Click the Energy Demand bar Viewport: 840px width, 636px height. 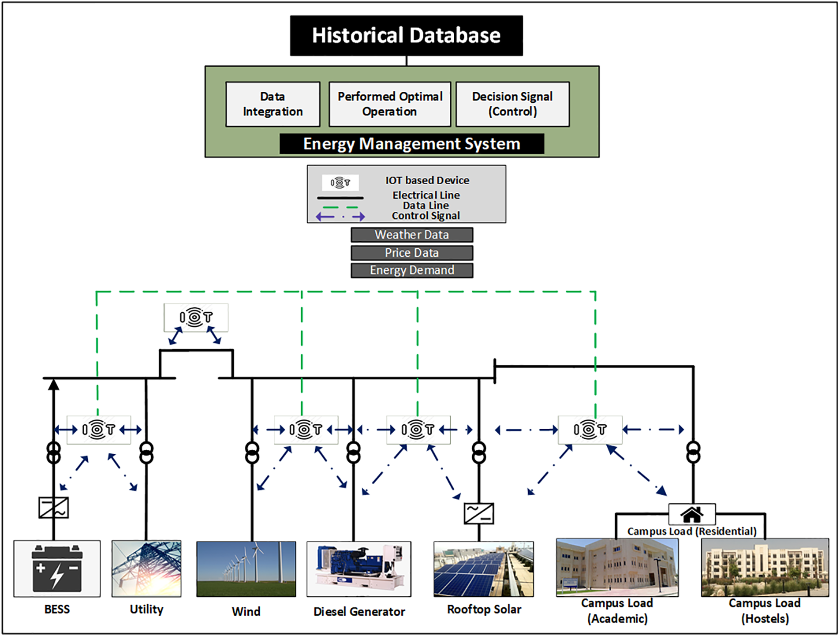click(412, 270)
